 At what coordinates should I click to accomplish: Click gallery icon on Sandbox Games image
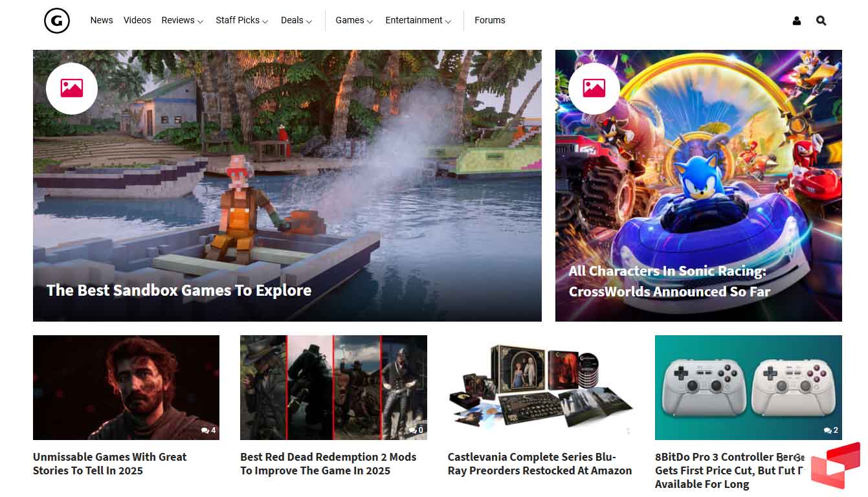[x=72, y=89]
